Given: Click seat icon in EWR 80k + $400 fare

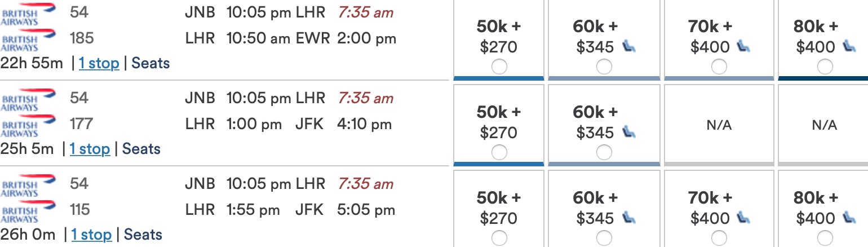Looking at the screenshot, I should pos(849,47).
